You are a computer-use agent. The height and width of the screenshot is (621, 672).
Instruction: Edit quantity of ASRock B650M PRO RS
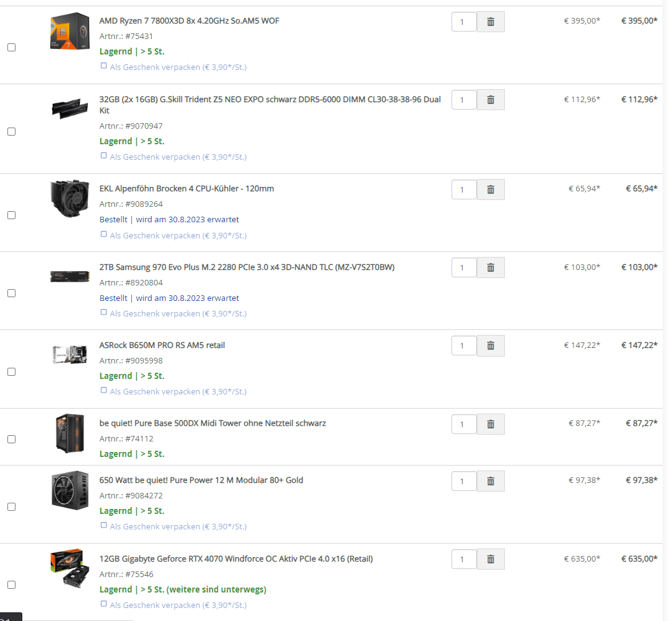tap(464, 346)
